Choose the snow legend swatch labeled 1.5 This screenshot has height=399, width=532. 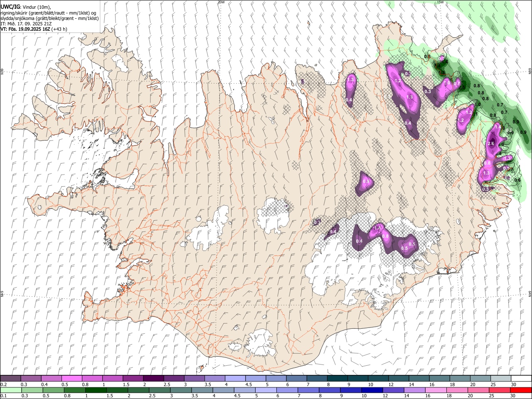point(133,379)
